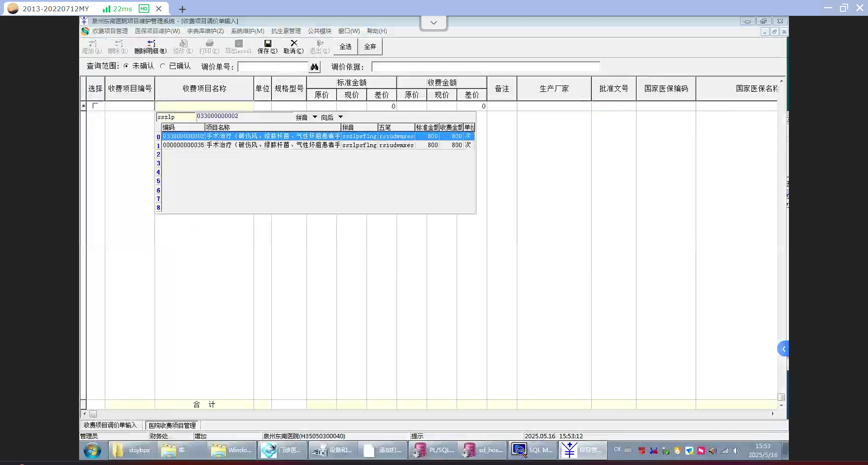
Task: Click the 五笔 column header in lookup
Action: pos(396,127)
